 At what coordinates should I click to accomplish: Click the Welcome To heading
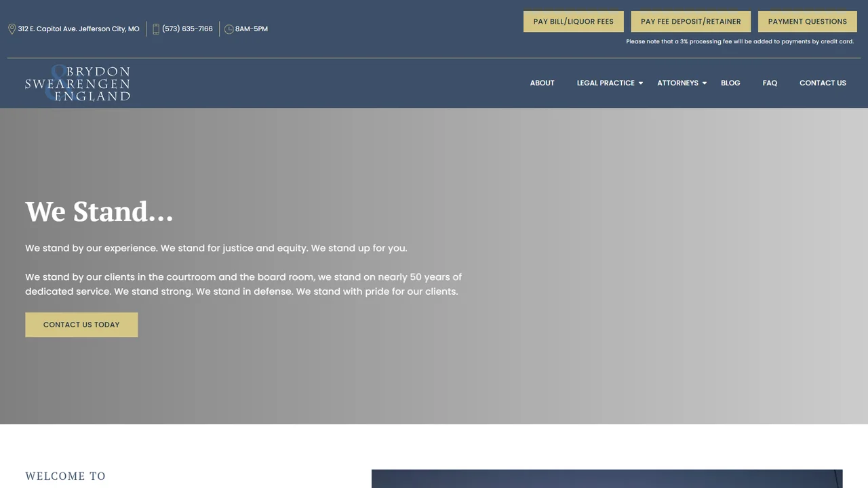[x=65, y=476]
